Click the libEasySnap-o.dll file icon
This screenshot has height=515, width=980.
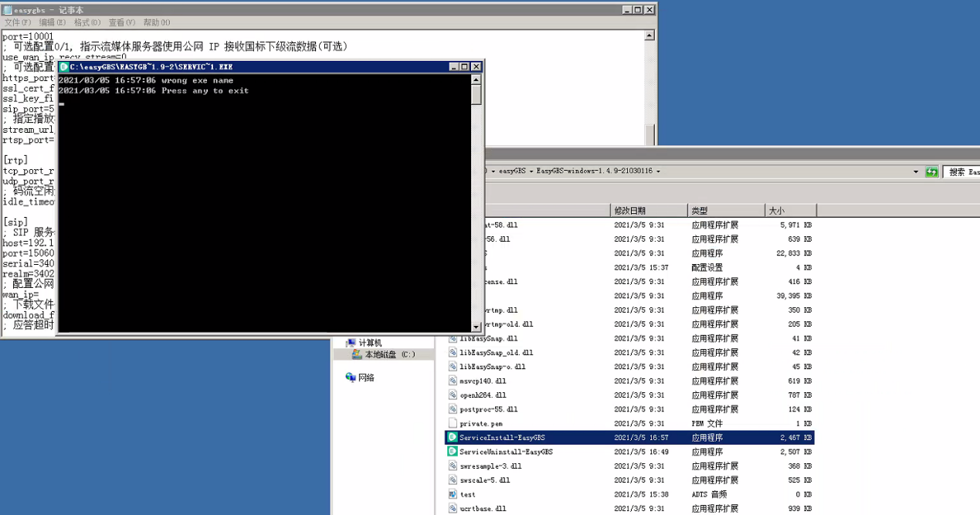(453, 367)
